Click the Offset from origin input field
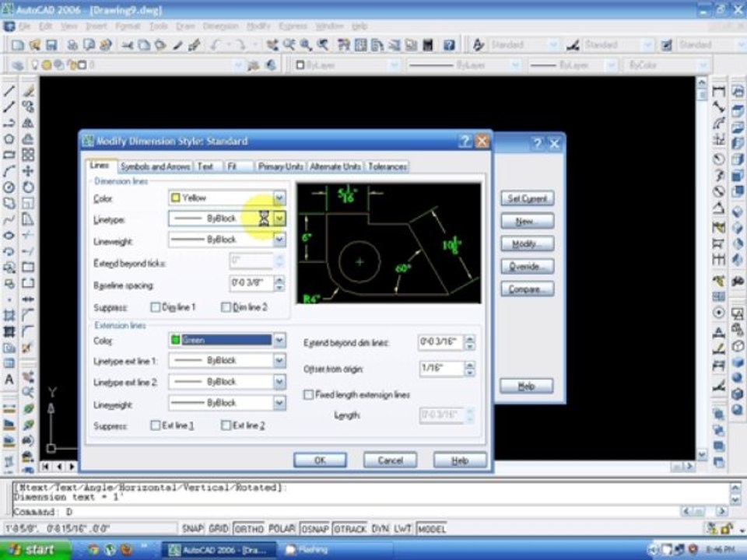 [x=441, y=368]
